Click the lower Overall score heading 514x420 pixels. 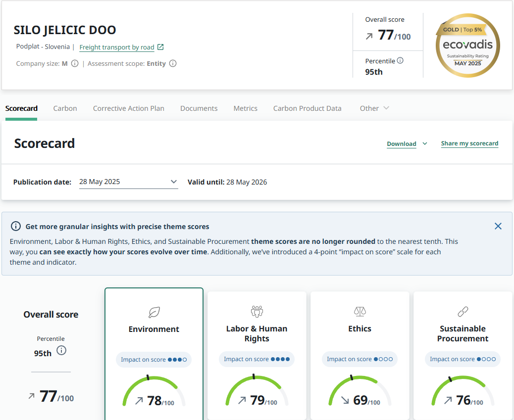tap(51, 315)
